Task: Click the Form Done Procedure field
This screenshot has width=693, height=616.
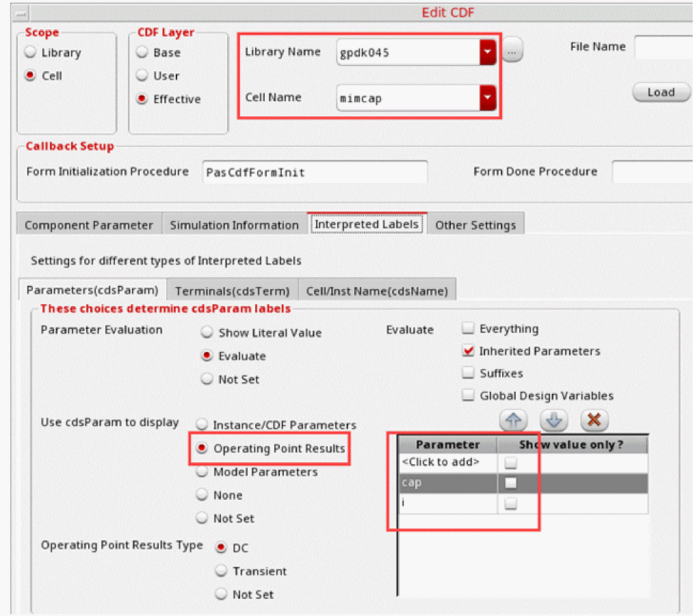Action: [x=653, y=172]
